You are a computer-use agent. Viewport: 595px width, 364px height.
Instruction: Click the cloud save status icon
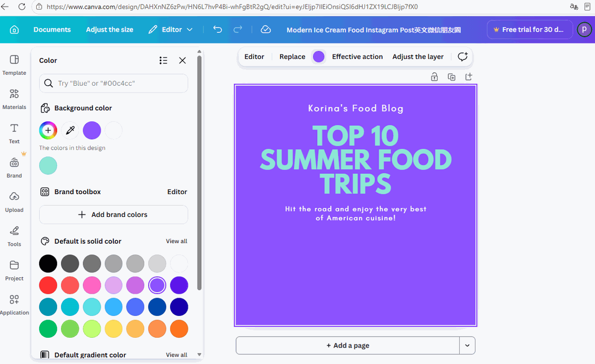tap(266, 30)
